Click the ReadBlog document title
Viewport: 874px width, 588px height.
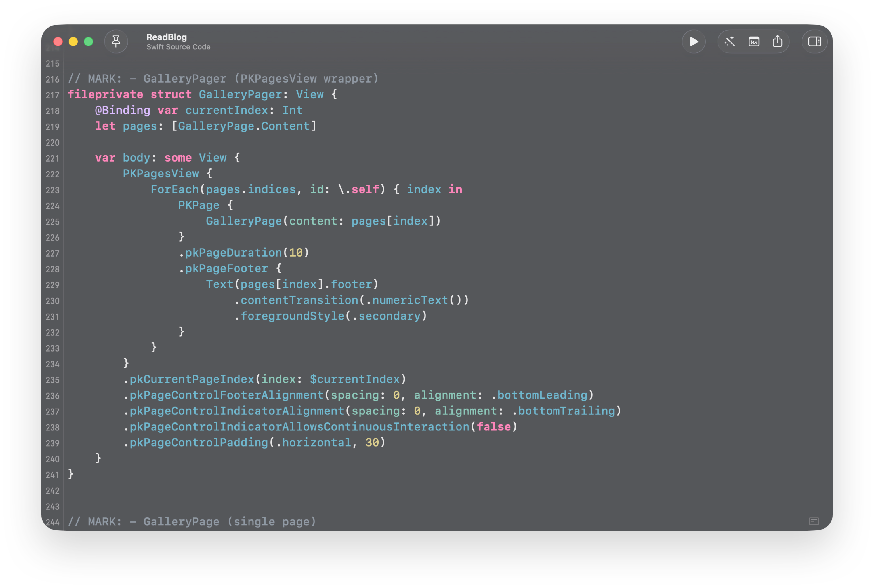(x=167, y=37)
